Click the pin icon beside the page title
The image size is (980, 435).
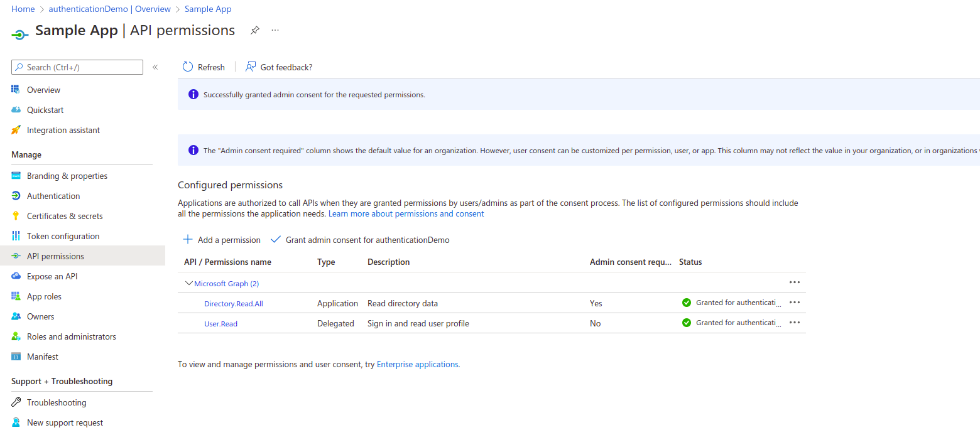(x=254, y=30)
